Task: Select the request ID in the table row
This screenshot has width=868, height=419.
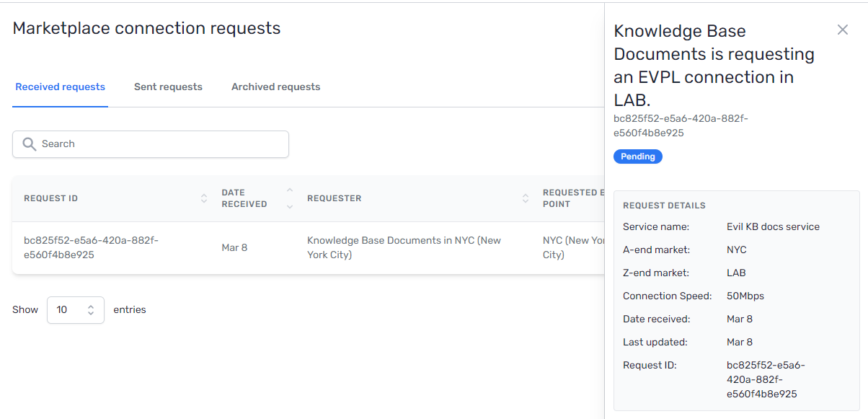Action: [91, 247]
